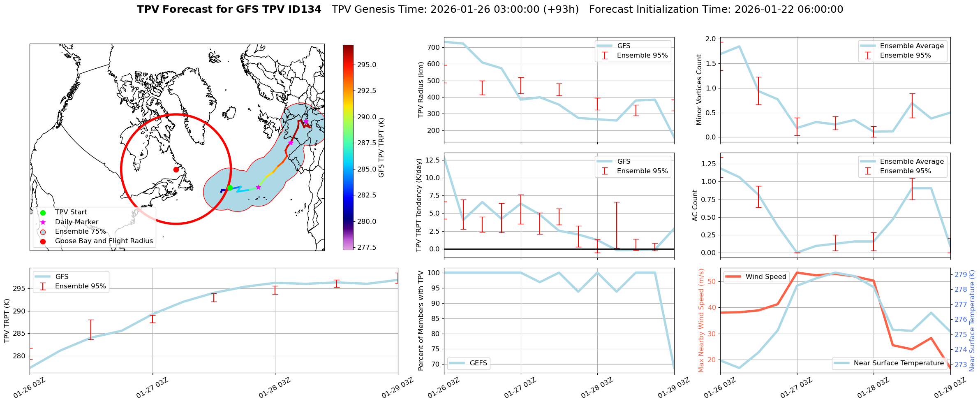Click the 285.0 tick label on the colorbar
This screenshot has height=404, width=980.
click(x=366, y=169)
